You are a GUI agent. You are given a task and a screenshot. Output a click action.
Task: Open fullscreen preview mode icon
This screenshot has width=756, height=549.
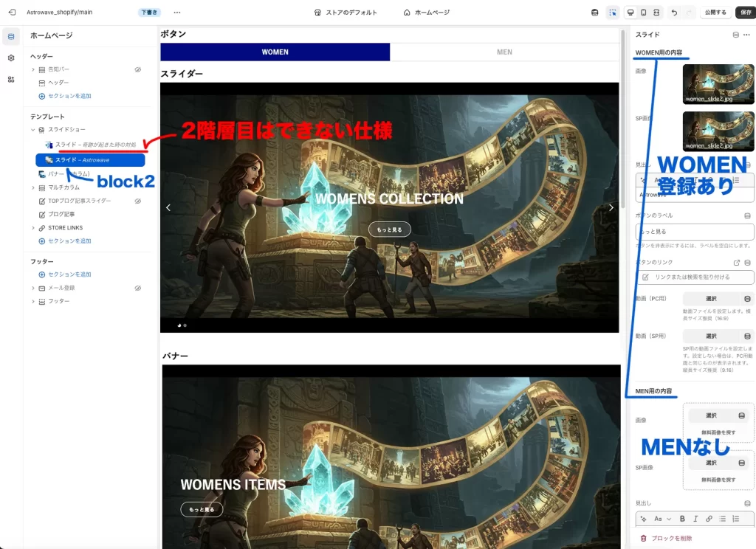656,12
